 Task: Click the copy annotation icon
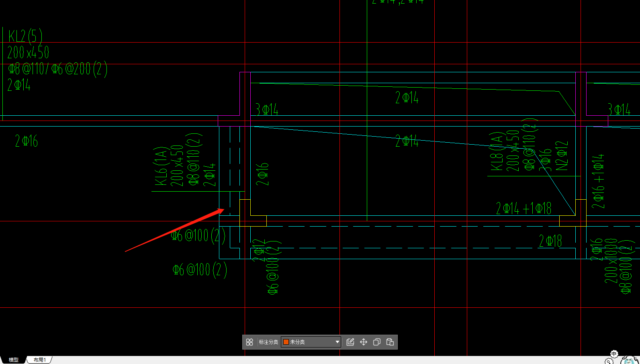point(377,342)
